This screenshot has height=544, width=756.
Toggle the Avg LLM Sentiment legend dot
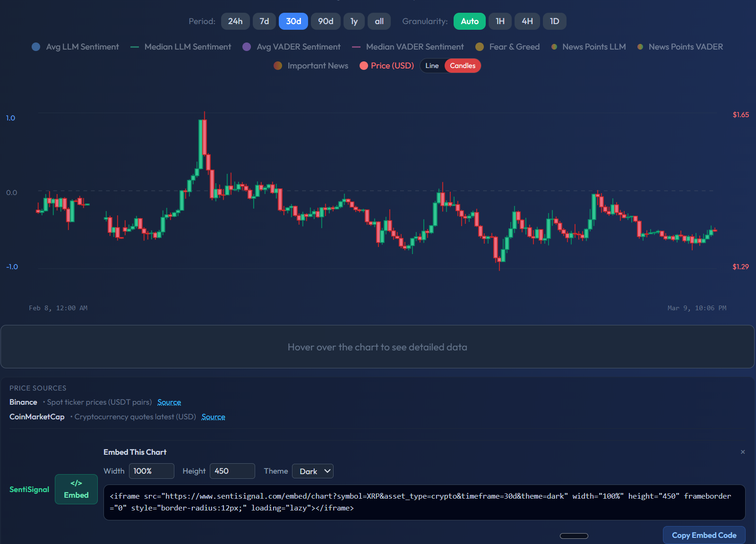36,47
